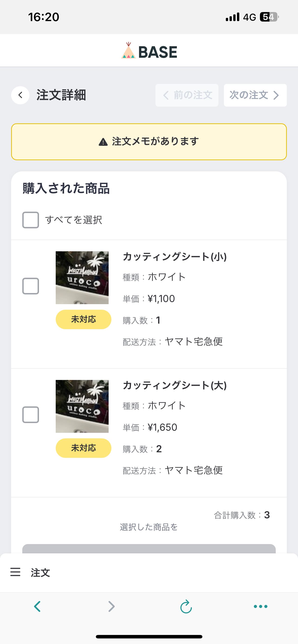The image size is (298, 644).
Task: Open the カッティングシート(大) product thumbnail
Action: (82, 406)
